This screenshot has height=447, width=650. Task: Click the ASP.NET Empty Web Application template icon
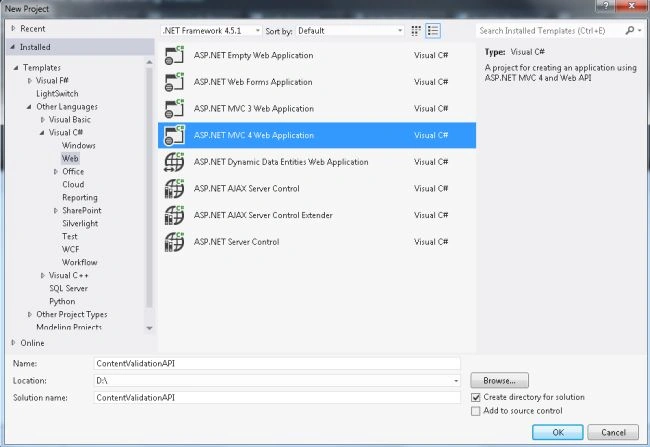pyautogui.click(x=174, y=55)
